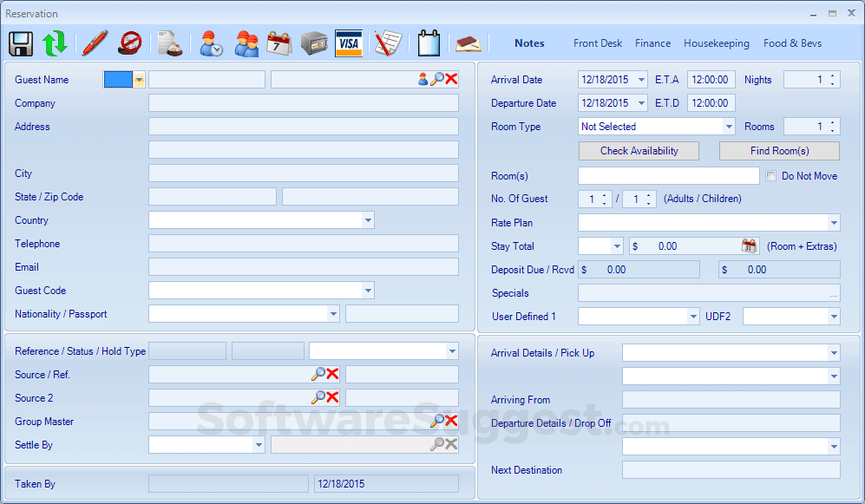This screenshot has height=504, width=865.
Task: Click the Nights stepper arrows
Action: [x=832, y=80]
